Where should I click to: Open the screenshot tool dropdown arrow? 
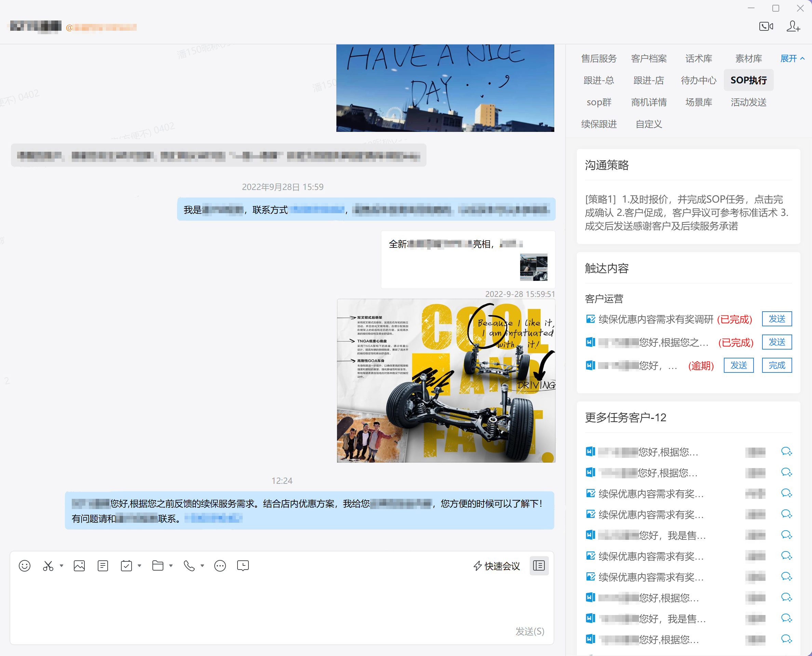click(61, 566)
